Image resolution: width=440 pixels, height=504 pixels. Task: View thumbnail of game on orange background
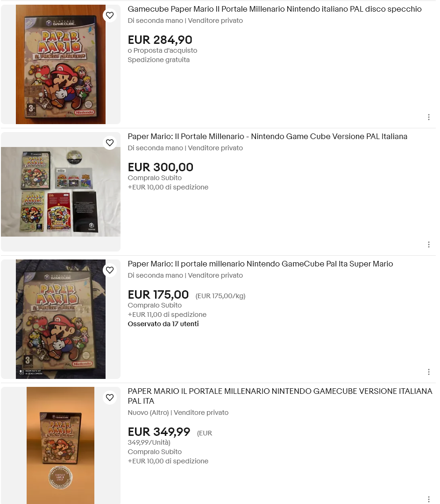pyautogui.click(x=60, y=446)
